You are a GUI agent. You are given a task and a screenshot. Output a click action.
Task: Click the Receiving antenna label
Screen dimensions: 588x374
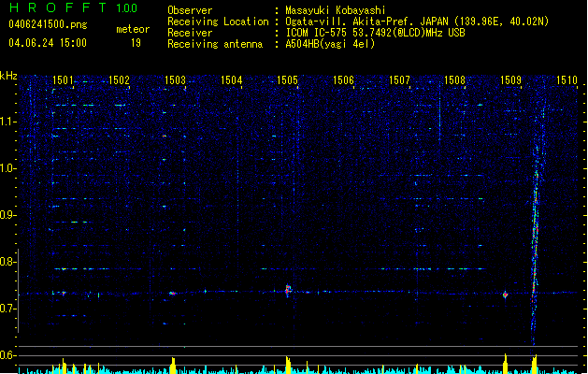tap(215, 44)
